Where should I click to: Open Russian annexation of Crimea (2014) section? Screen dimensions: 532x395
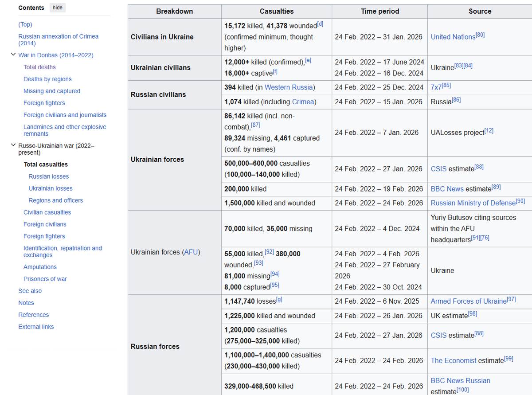coord(59,40)
